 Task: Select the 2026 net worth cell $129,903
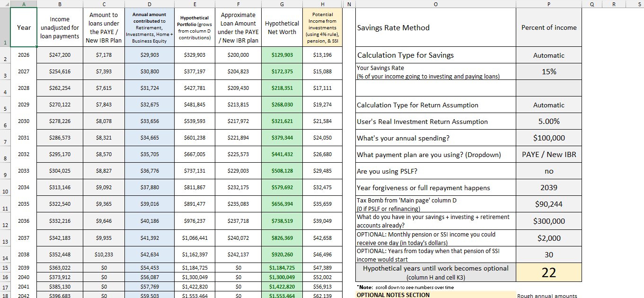(x=282, y=55)
